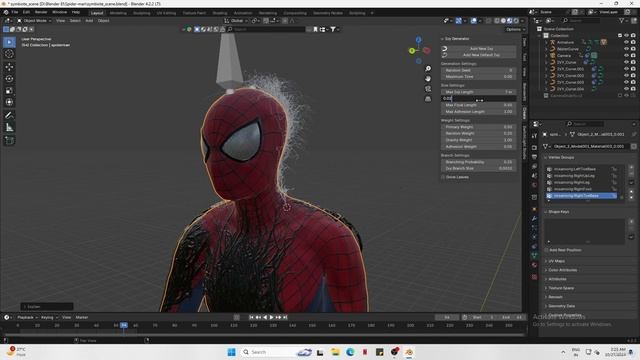Expand the Attributes panel
This screenshot has width=640, height=360.
click(x=557, y=279)
